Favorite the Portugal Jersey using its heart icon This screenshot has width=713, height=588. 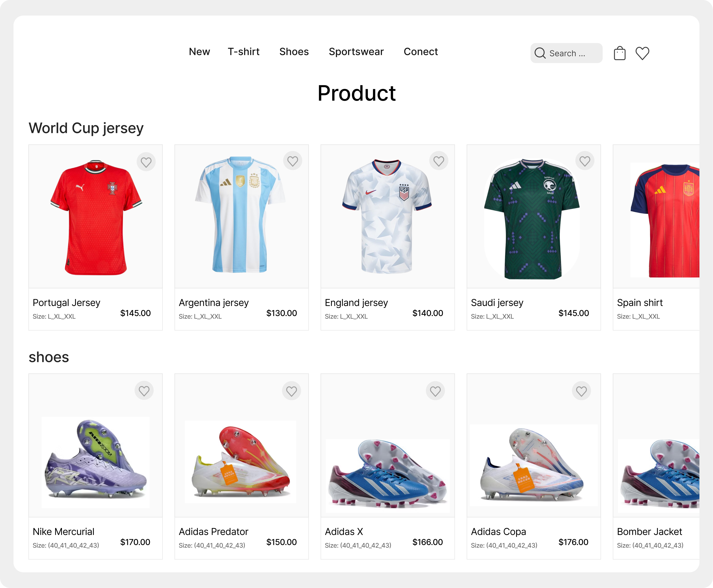click(146, 162)
